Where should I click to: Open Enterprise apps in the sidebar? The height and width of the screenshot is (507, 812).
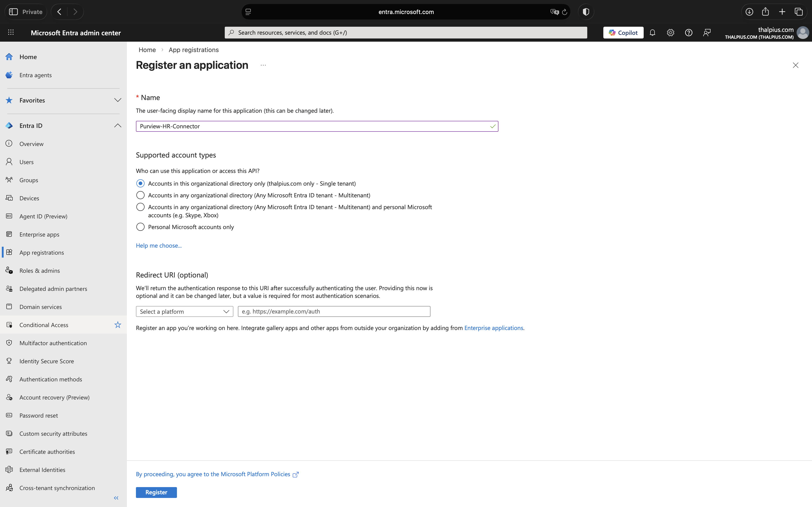click(39, 234)
